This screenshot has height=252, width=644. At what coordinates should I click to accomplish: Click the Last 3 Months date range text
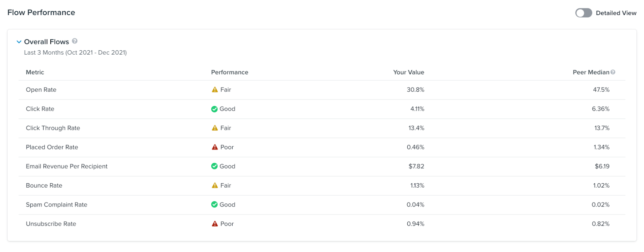point(75,52)
